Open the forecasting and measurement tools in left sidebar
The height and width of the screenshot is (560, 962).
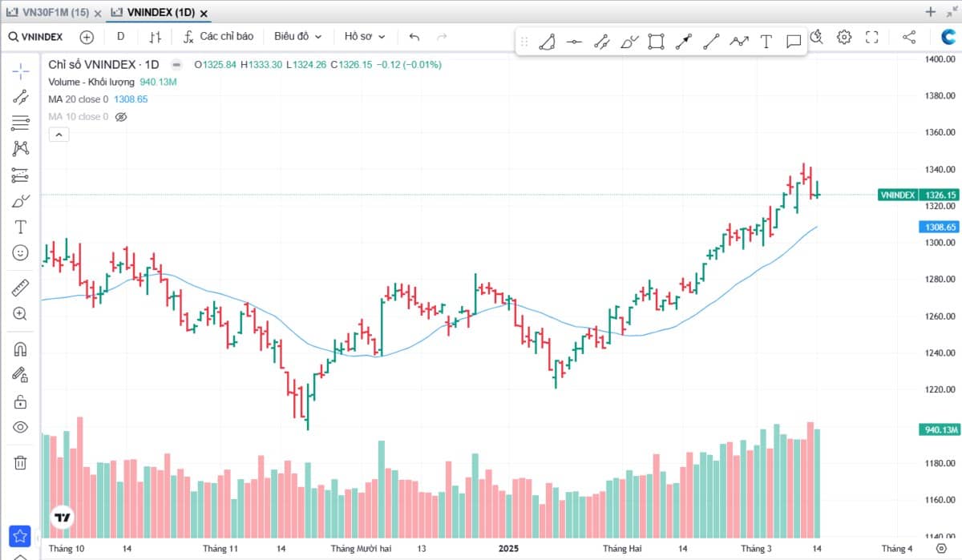[21, 175]
